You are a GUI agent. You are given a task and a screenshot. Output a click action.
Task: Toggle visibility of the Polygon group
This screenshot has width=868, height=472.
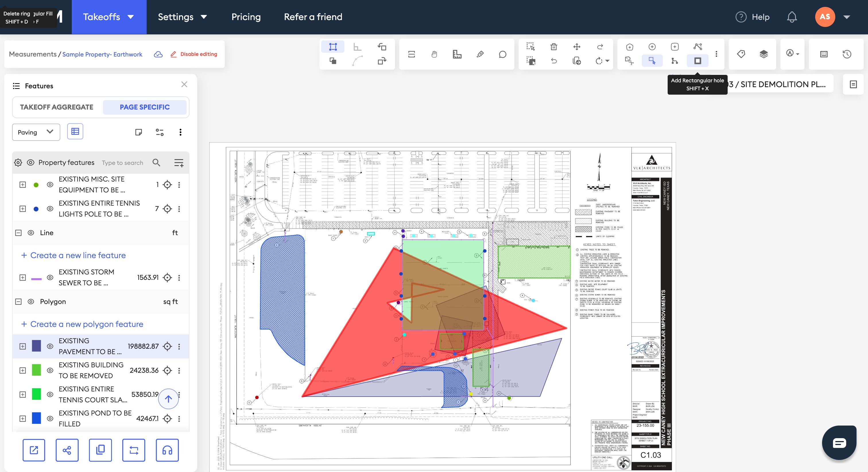point(31,302)
